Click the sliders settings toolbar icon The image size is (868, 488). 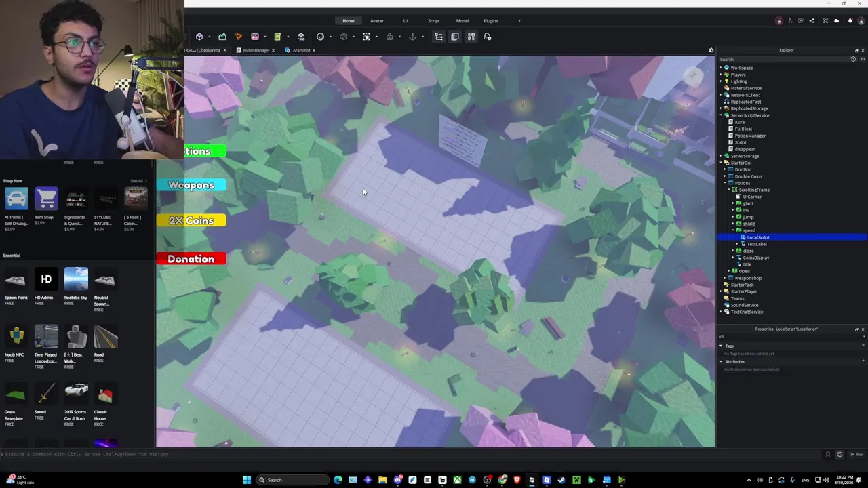pos(471,37)
